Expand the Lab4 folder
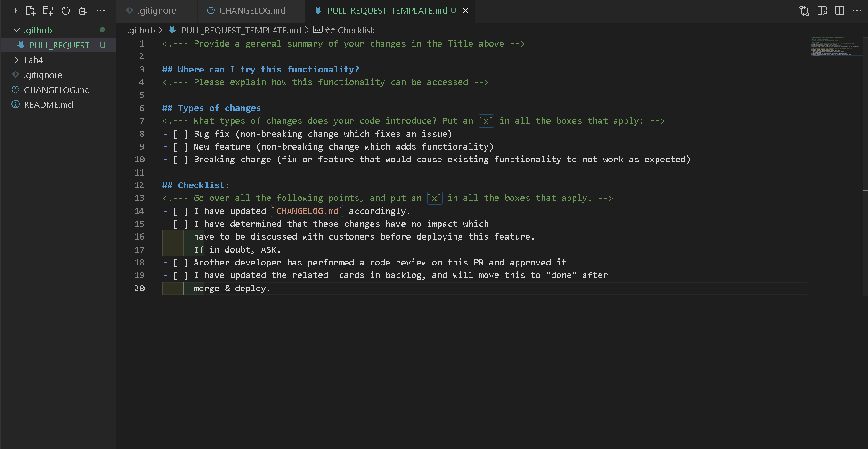The height and width of the screenshot is (449, 868). tap(17, 60)
